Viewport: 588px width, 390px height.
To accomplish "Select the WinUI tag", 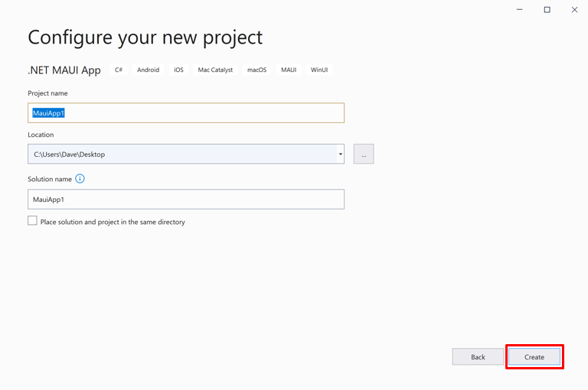I will (x=319, y=70).
